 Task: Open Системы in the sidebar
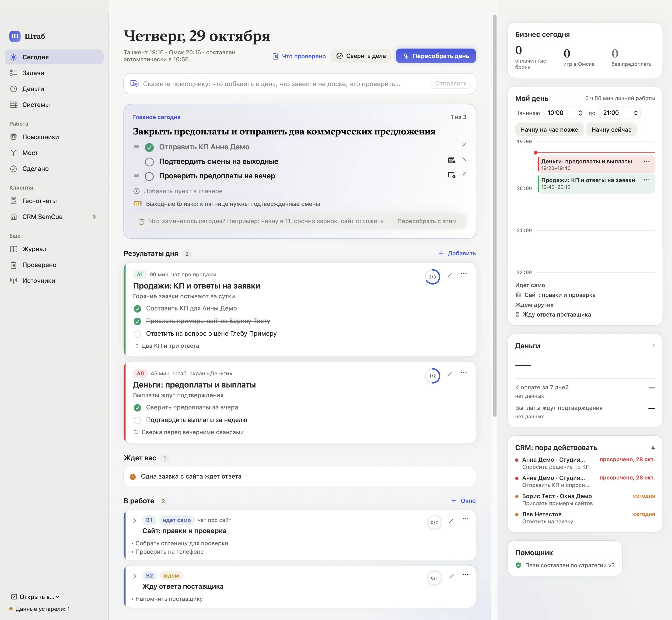(x=54, y=105)
